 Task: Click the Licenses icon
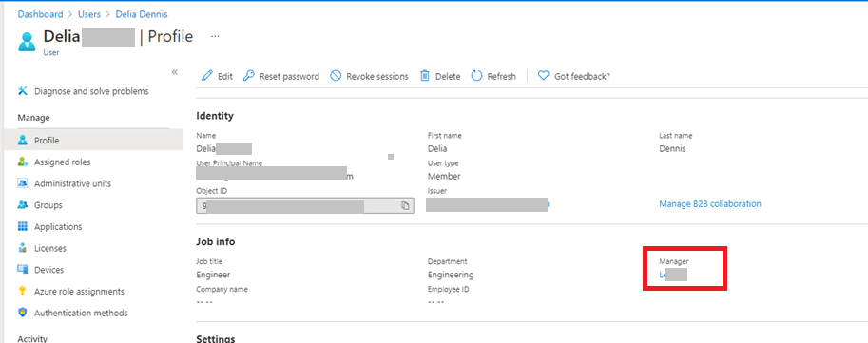[x=23, y=248]
